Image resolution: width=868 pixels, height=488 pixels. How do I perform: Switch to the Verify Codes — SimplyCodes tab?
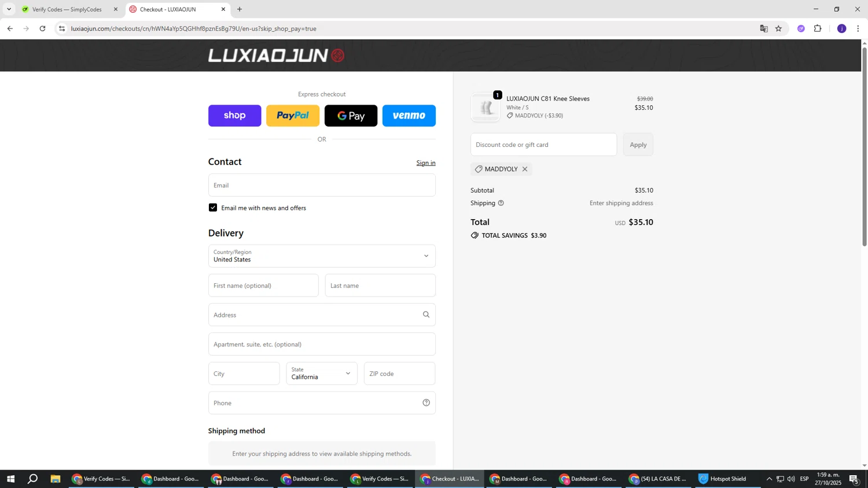point(67,9)
